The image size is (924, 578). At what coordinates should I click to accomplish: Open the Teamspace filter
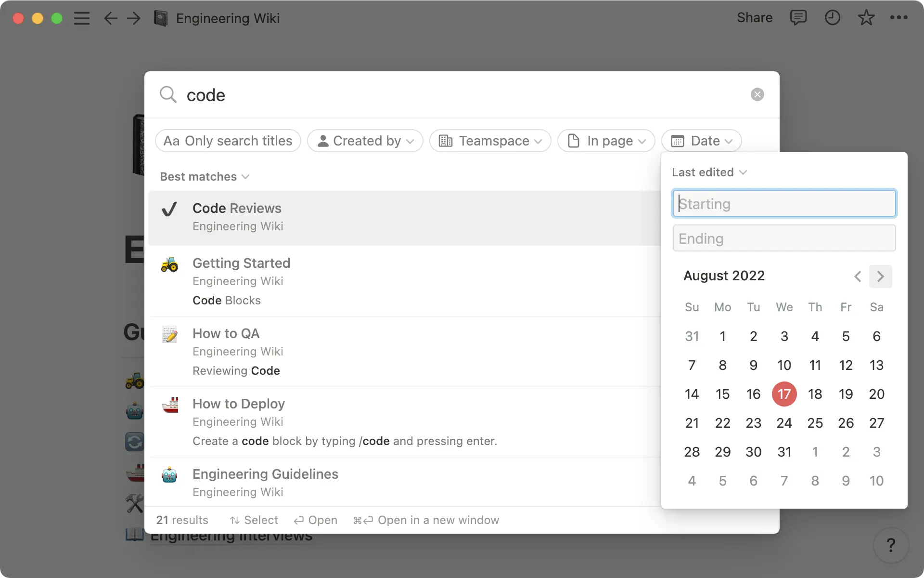(x=489, y=141)
